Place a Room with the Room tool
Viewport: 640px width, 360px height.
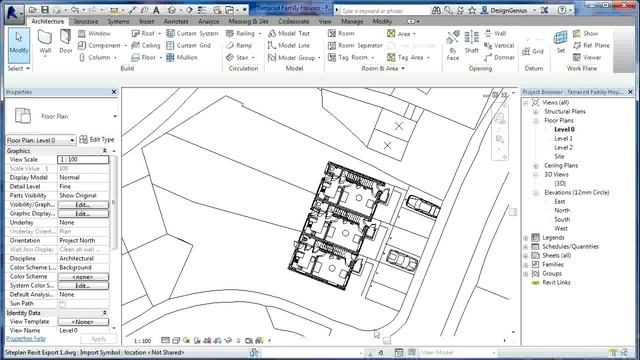point(341,33)
